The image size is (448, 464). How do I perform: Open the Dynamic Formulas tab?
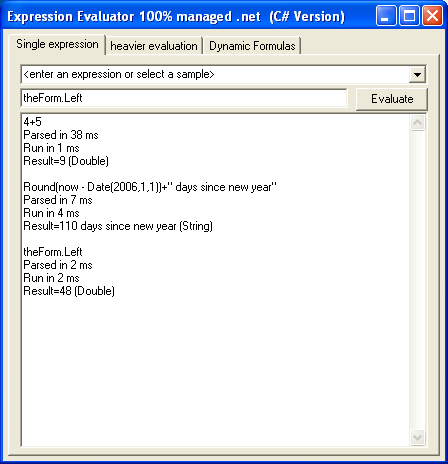click(x=252, y=46)
